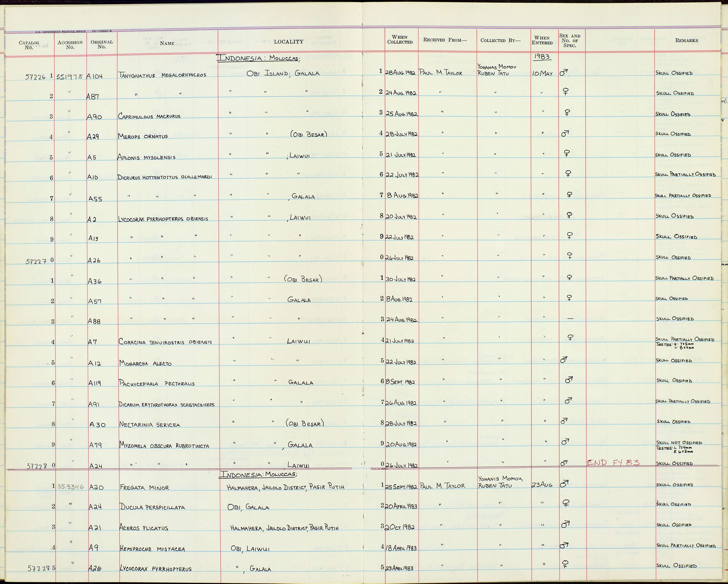Select the name Fregata minor
Viewport: 728px width, 584px height.
[144, 488]
